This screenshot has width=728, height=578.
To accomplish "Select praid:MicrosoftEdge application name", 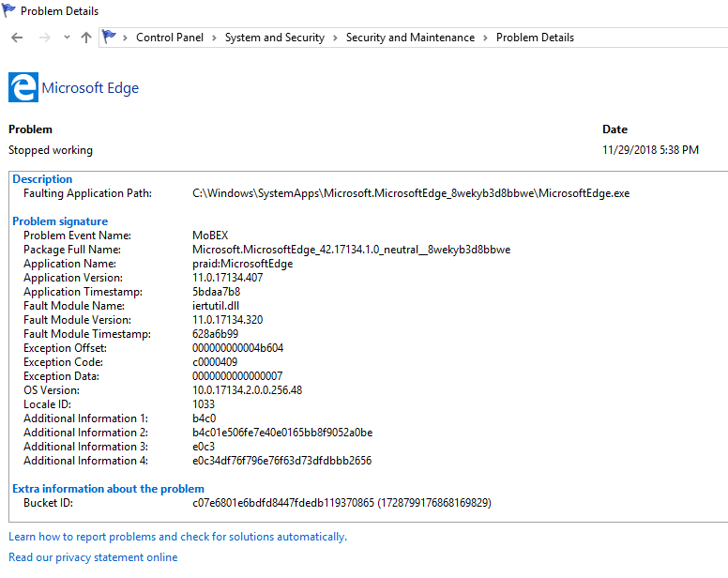I will [242, 264].
